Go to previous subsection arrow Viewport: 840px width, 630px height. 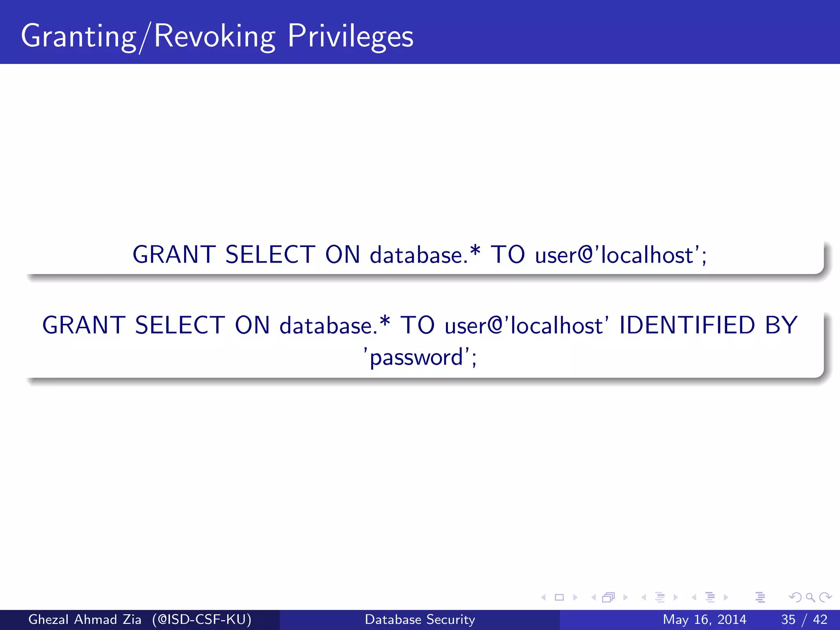(644, 598)
